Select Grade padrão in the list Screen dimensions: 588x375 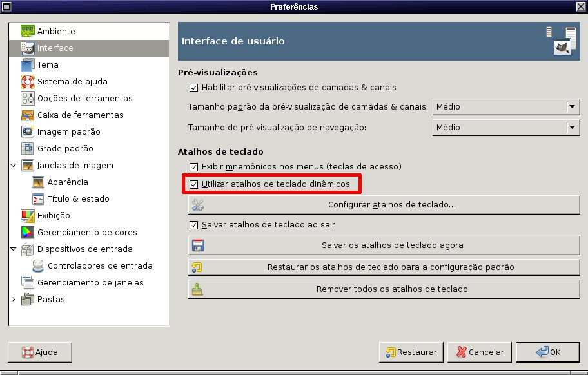point(89,148)
